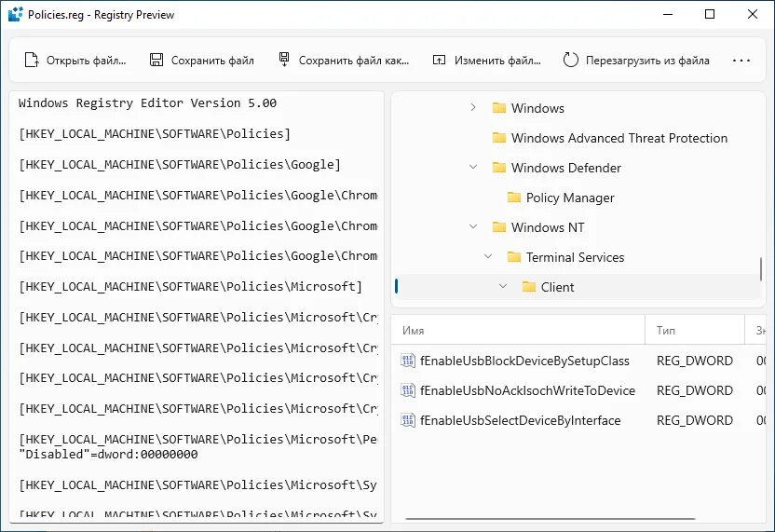The width and height of the screenshot is (775, 532).
Task: Click the fEnableUsbBlockDeviceBySetupClass value icon
Action: (407, 361)
